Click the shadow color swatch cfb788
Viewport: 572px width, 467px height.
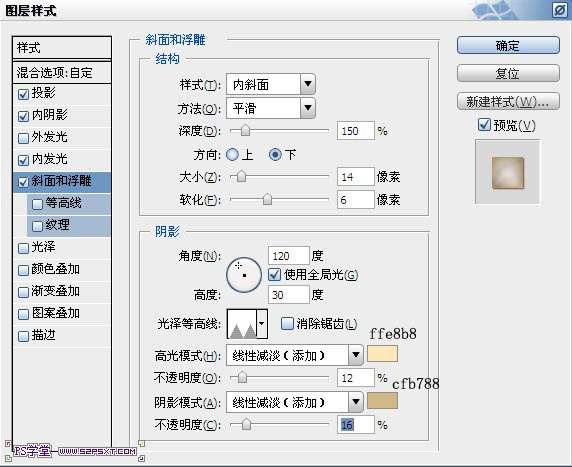382,401
